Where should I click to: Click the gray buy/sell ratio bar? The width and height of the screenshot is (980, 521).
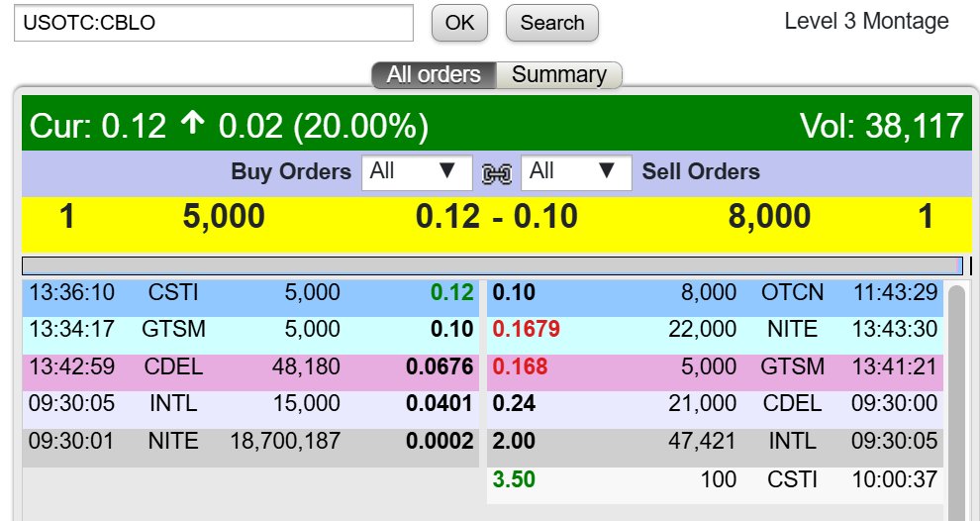pos(493,265)
